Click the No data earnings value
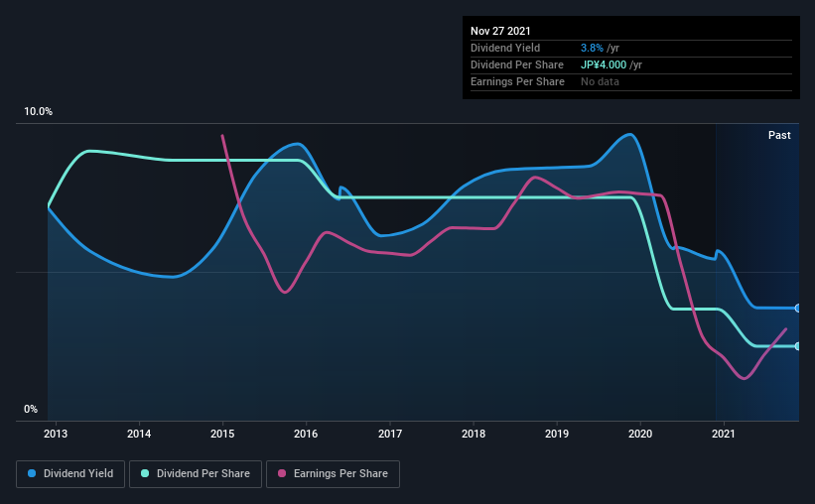This screenshot has height=504, width=815. pyautogui.click(x=600, y=81)
